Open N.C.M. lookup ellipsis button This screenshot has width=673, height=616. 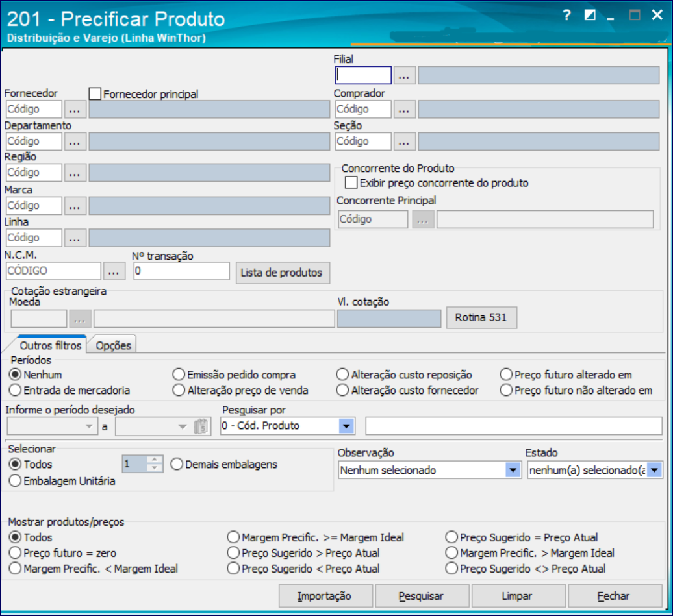coord(114,271)
